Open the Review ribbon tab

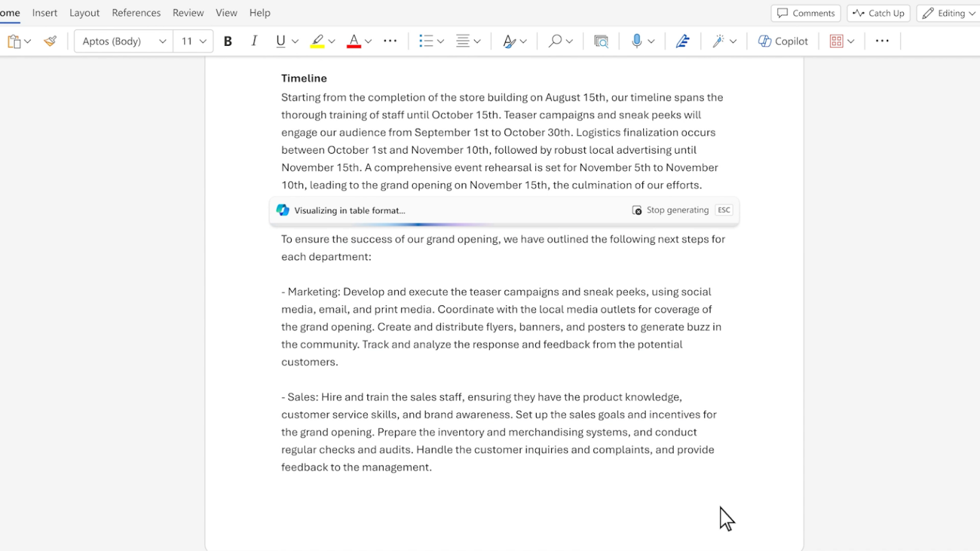[188, 12]
